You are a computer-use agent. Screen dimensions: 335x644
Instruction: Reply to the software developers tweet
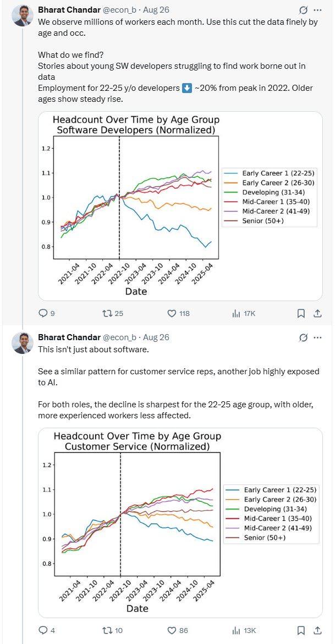click(43, 312)
